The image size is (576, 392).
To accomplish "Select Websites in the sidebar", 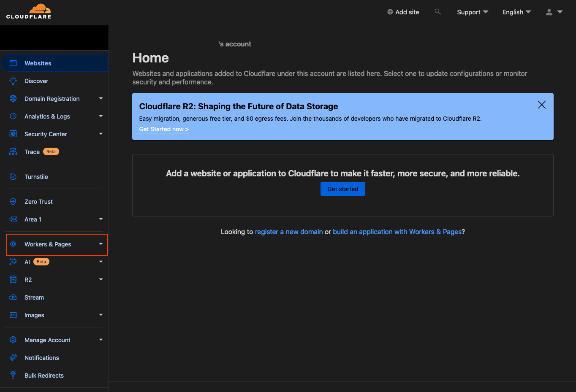I will click(54, 63).
